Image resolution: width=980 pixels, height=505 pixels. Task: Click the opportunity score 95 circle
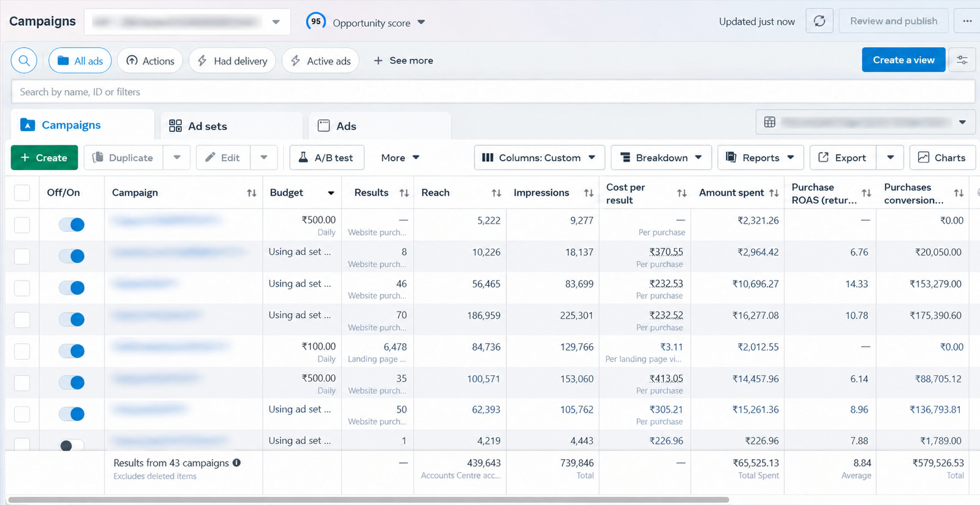(x=316, y=21)
